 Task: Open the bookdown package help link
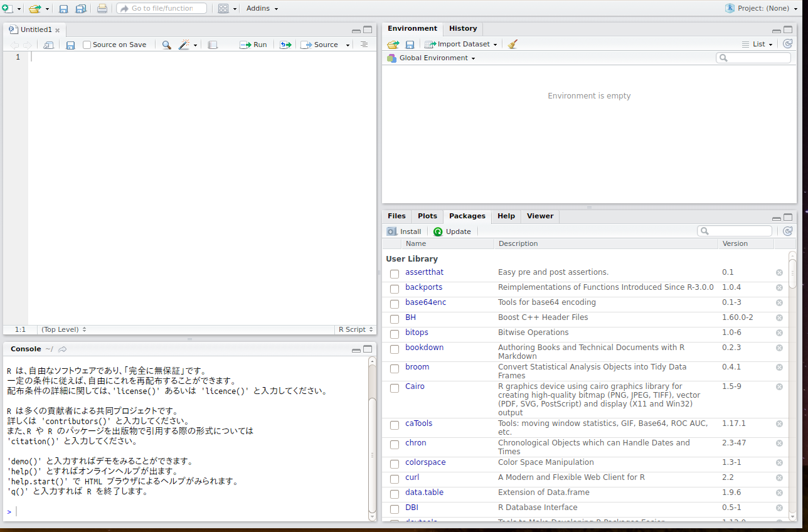click(424, 347)
